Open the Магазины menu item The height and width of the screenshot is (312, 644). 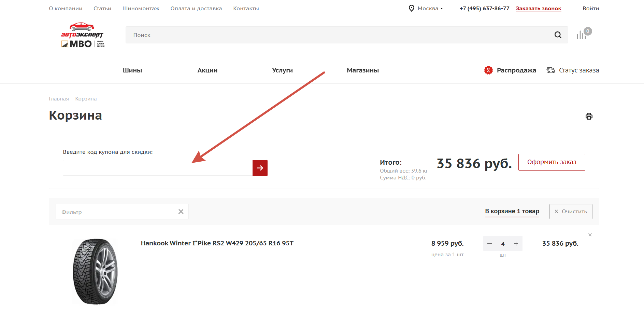(363, 70)
